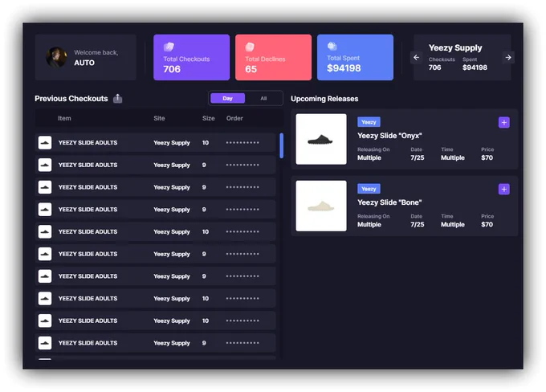Click the Previous Checkouts heading

tap(71, 99)
